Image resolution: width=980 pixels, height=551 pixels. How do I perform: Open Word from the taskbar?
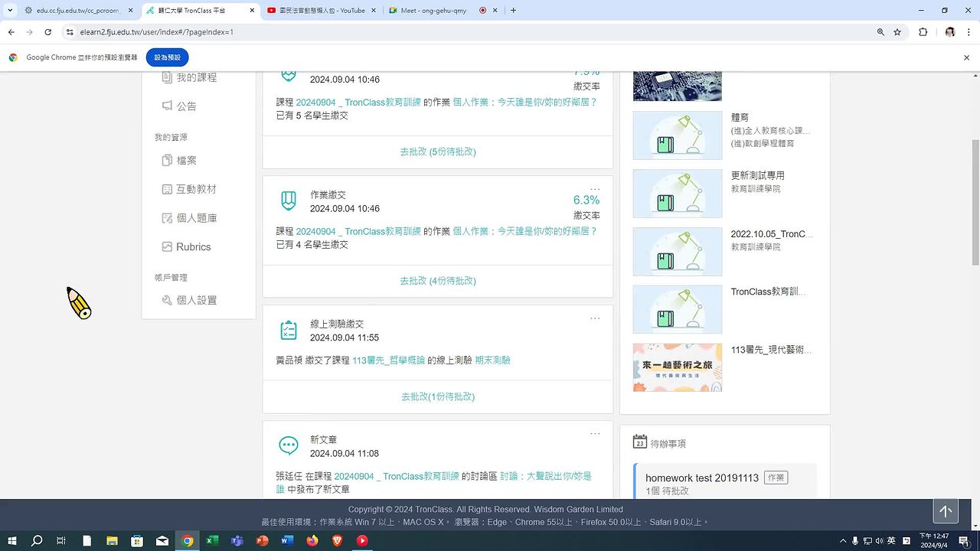[287, 540]
